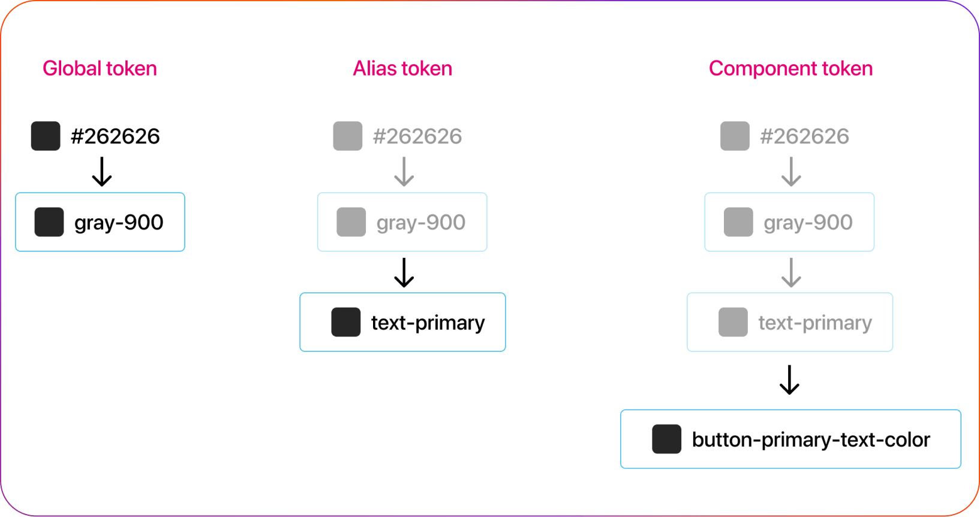Click the gray arrow above faded text-primary box

click(792, 273)
